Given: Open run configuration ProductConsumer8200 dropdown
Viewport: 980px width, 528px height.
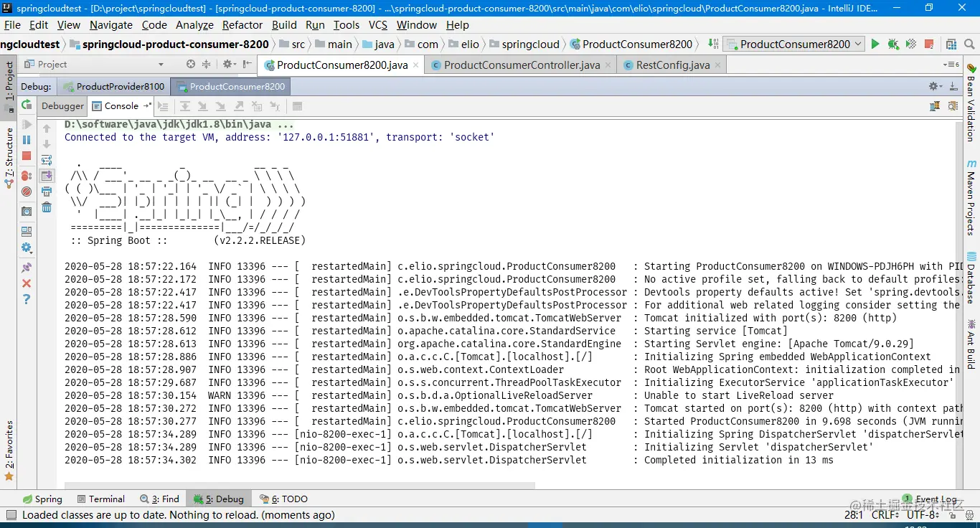Looking at the screenshot, I should (x=794, y=44).
